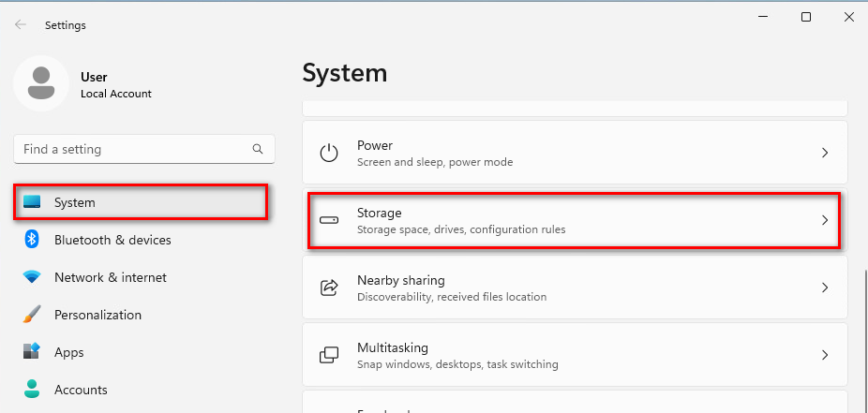Click "Snap windows, desktops, task switching"

(457, 364)
